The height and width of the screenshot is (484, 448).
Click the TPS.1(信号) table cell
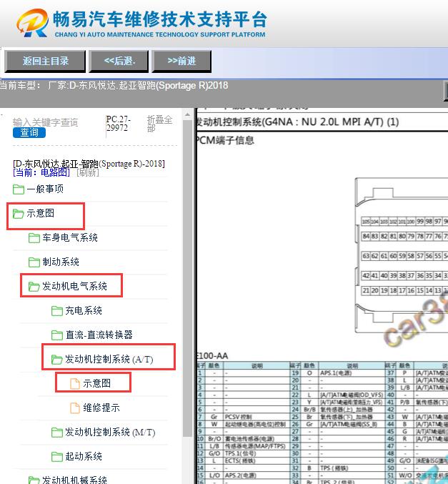coord(257,454)
